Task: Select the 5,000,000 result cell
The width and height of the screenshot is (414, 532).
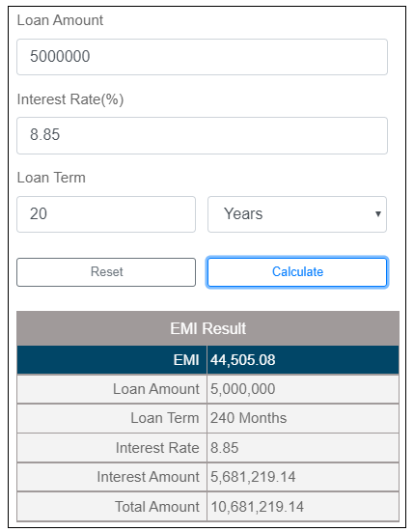Action: tap(303, 389)
